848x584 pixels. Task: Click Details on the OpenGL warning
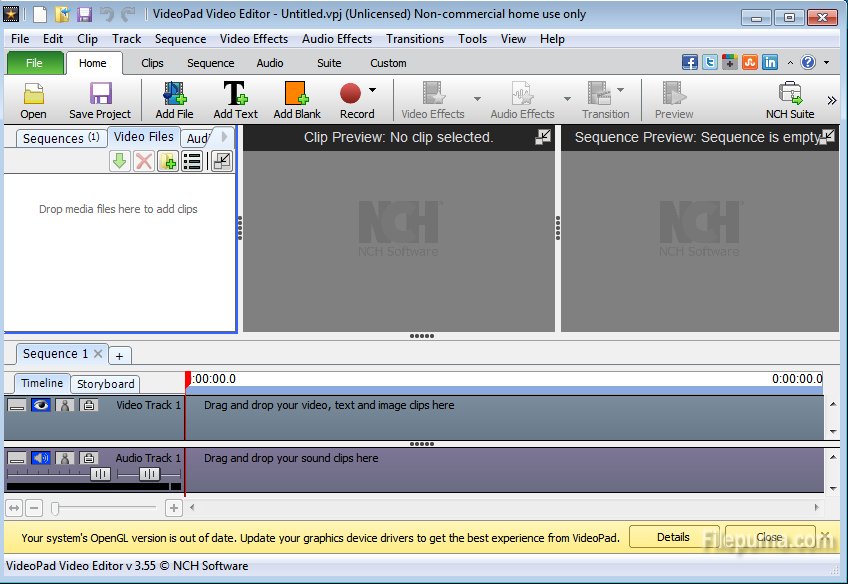coord(673,537)
